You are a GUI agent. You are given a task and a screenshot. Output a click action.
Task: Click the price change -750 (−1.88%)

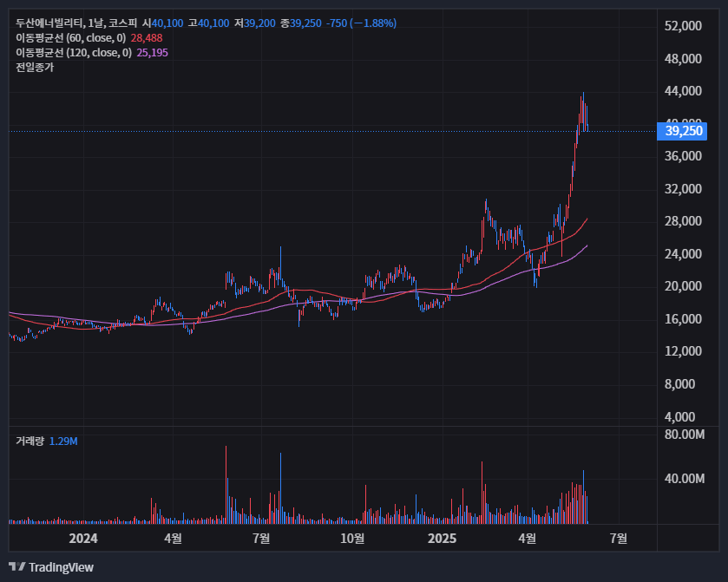pyautogui.click(x=361, y=23)
